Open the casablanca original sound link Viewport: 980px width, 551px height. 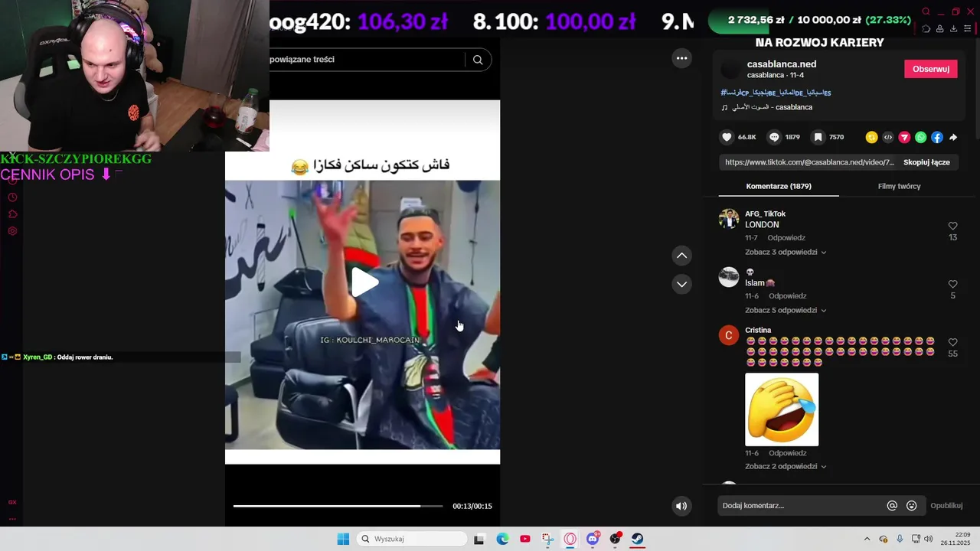tap(767, 107)
